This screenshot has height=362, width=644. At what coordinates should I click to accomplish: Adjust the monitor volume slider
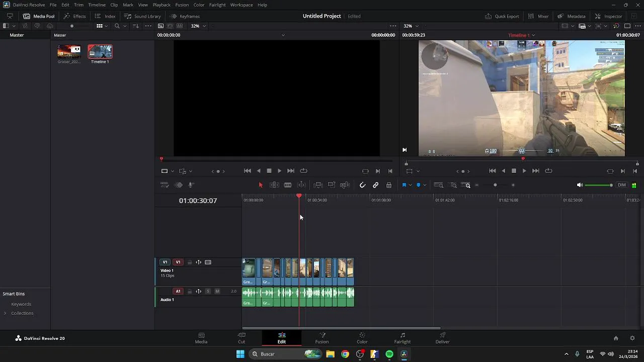(x=599, y=185)
